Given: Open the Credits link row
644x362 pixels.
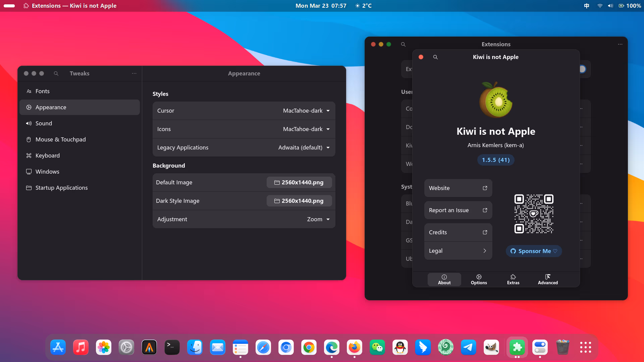Looking at the screenshot, I should click(x=458, y=232).
